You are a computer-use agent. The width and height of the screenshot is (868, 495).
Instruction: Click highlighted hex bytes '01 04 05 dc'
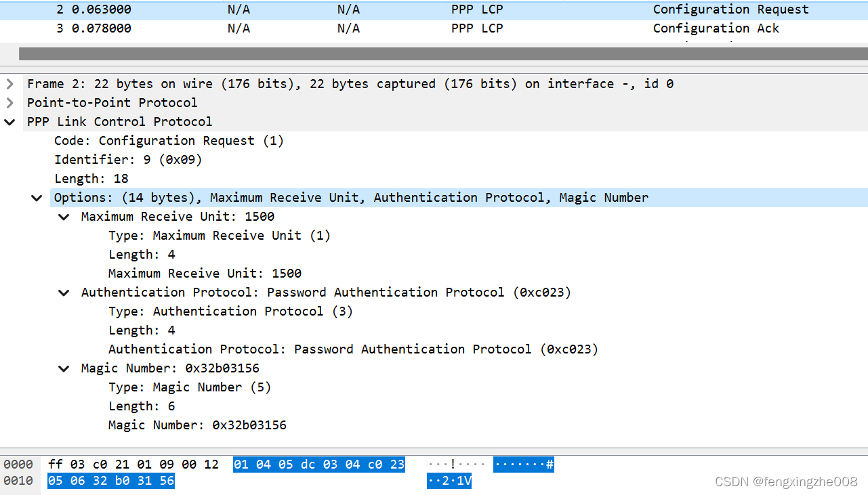[274, 465]
